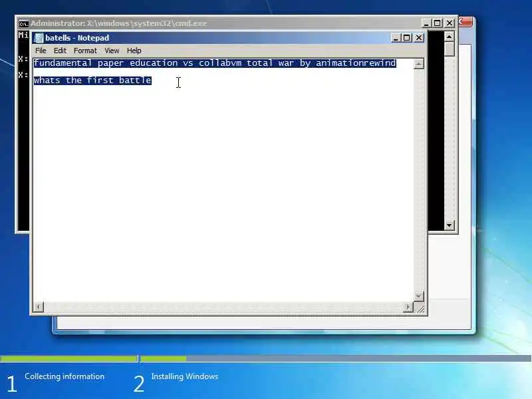Open the Help menu in Notepad
The image size is (532, 399).
134,51
